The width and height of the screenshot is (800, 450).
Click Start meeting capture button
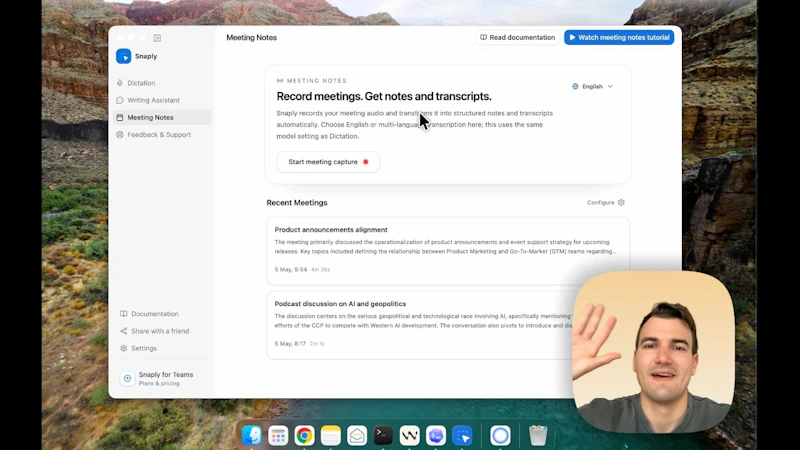pyautogui.click(x=328, y=162)
